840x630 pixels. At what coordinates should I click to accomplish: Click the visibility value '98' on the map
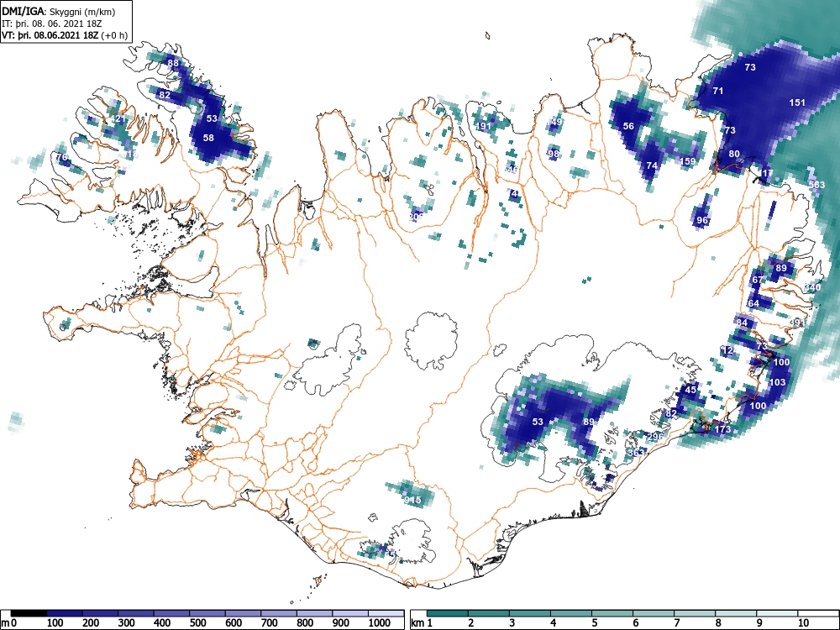[554, 154]
